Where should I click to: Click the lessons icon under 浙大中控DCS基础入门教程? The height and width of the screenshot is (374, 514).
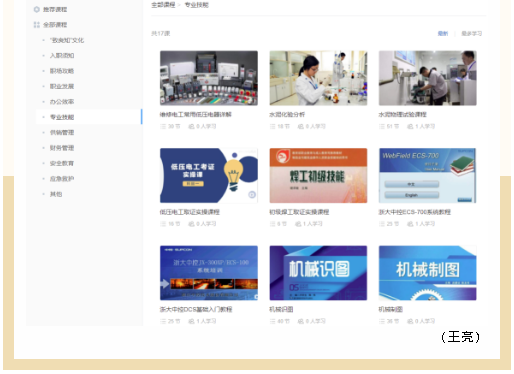pos(163,321)
